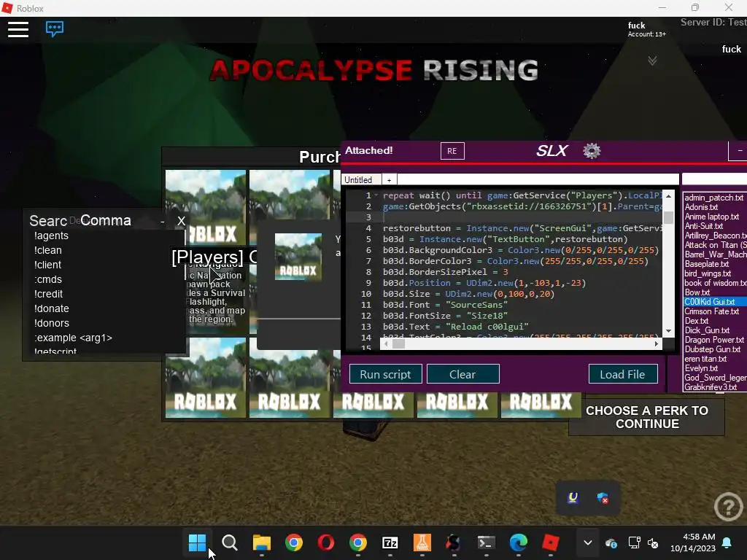The height and width of the screenshot is (560, 747).
Task: Open Windows taskbar search
Action: tap(229, 542)
